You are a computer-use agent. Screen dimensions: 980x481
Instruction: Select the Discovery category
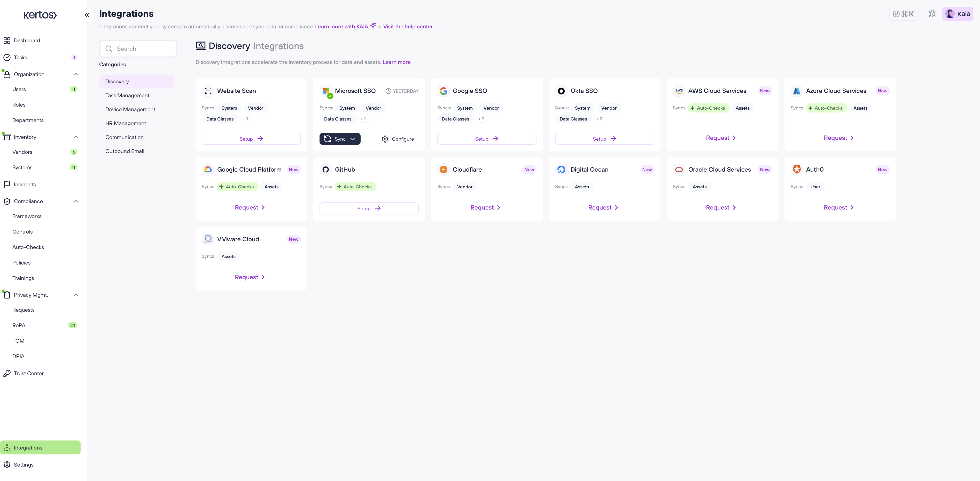pyautogui.click(x=136, y=81)
